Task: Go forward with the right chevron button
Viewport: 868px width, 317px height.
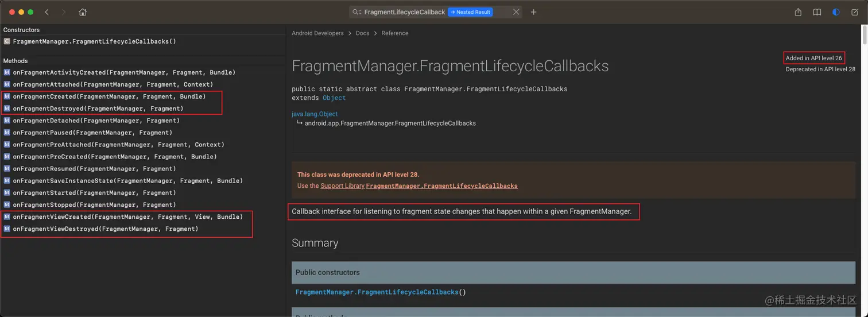Action: pos(63,12)
